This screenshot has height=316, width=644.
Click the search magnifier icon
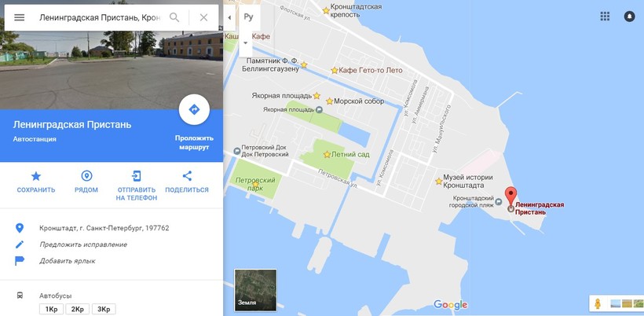tap(174, 17)
